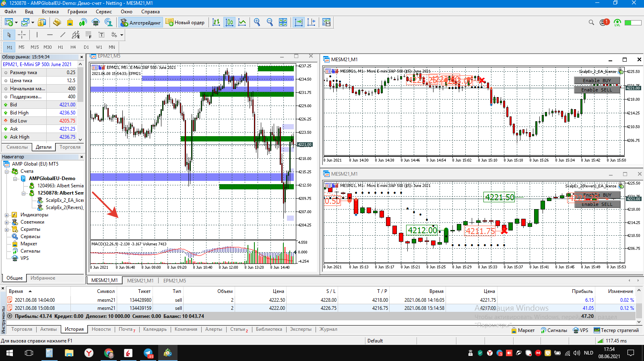The image size is (644, 361).
Task: Open the trading Signals toolbar icon
Action: point(83,23)
